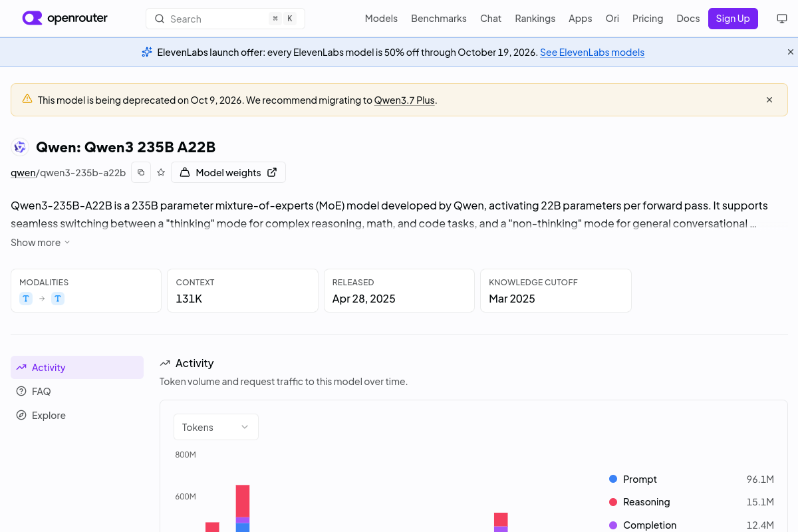Click the Prompt 96.1M value
This screenshot has height=532, width=798.
(x=760, y=479)
